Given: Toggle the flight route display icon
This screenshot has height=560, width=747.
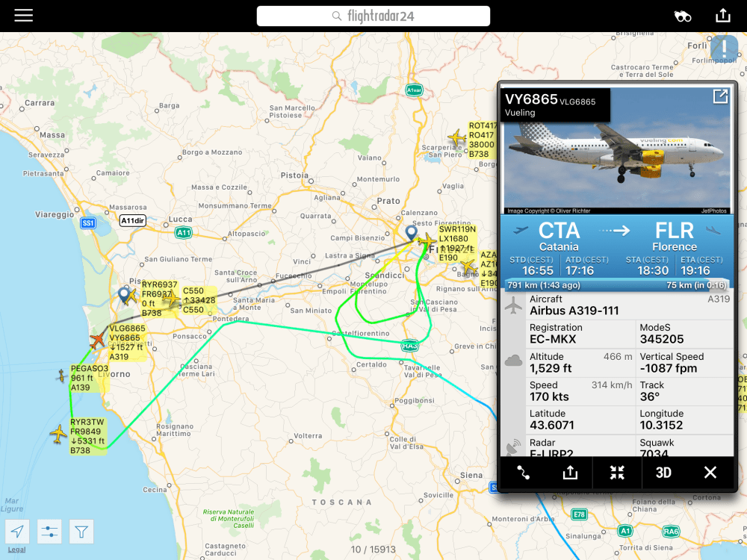Looking at the screenshot, I should tap(523, 473).
